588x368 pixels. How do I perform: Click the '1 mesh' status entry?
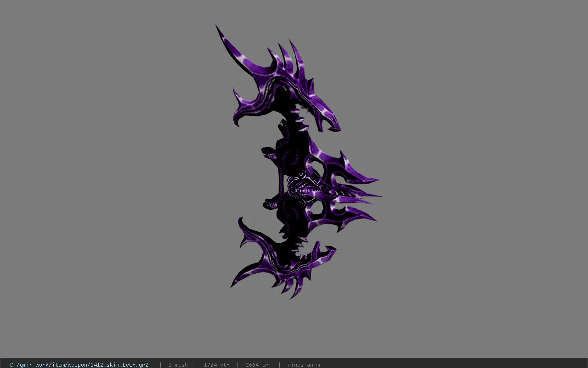[178, 365]
